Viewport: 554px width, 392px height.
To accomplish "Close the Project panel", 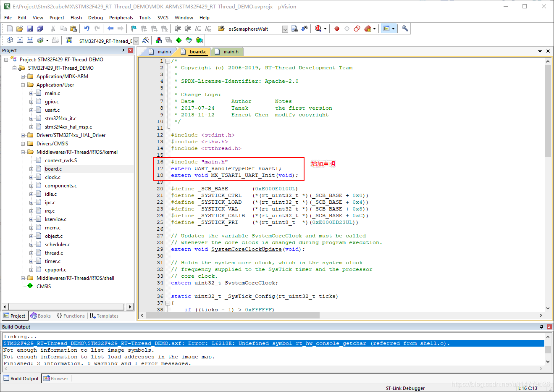I will [x=131, y=50].
